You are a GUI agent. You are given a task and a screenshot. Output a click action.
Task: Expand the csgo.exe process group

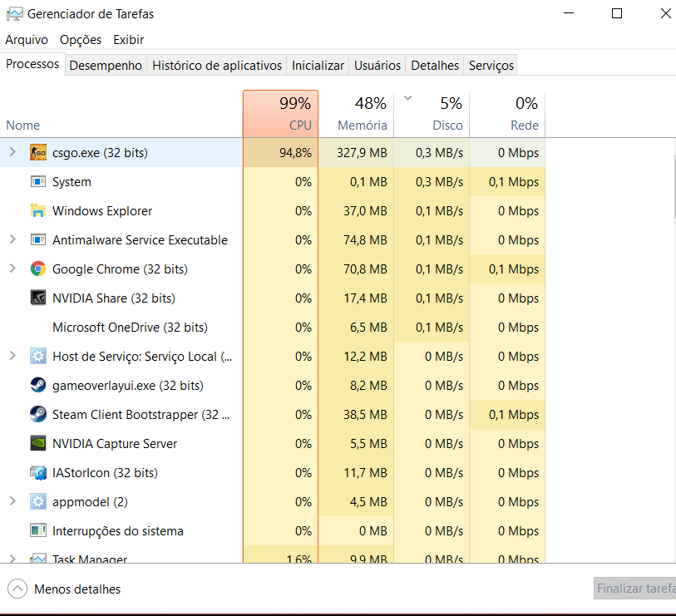[x=12, y=152]
